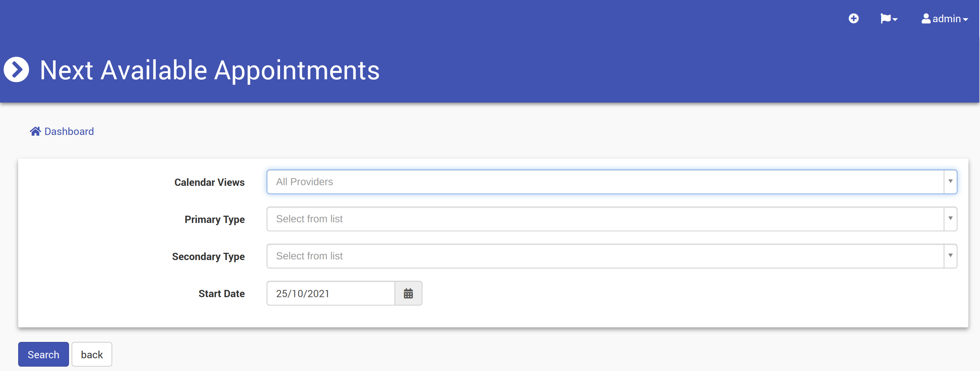The image size is (980, 371).
Task: Click the Calendar Views label
Action: click(x=209, y=183)
